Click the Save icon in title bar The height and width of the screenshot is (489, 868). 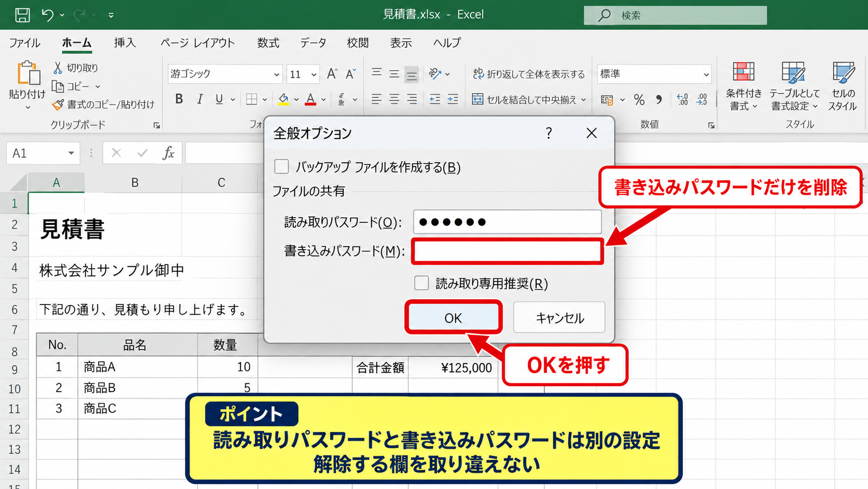[x=22, y=15]
